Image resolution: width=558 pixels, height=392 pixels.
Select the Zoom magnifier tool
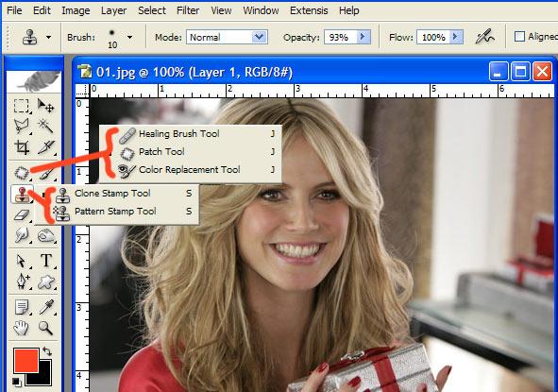pos(46,328)
